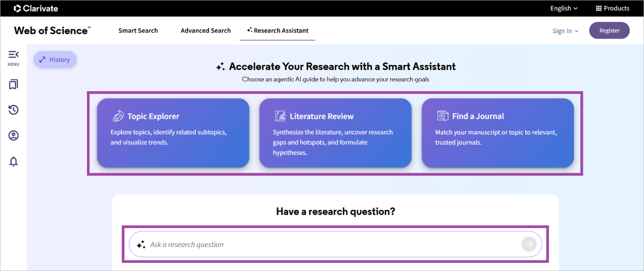Switch to the Smart Search tab

click(x=138, y=31)
